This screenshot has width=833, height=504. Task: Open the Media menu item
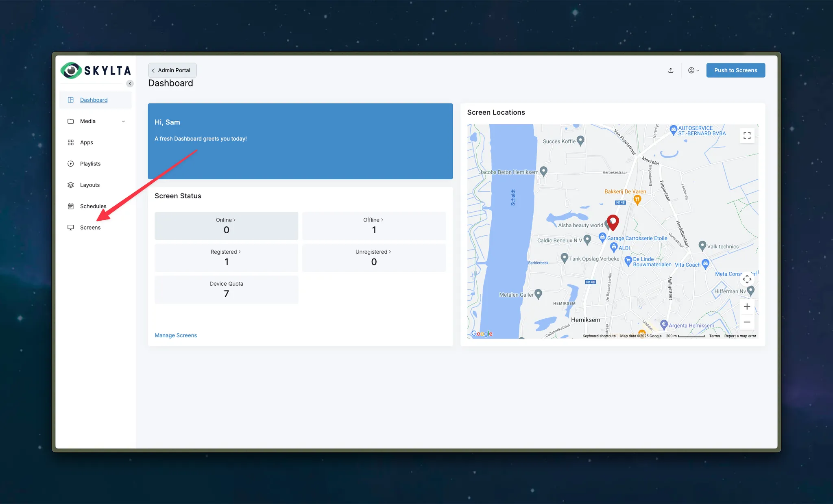(96, 121)
